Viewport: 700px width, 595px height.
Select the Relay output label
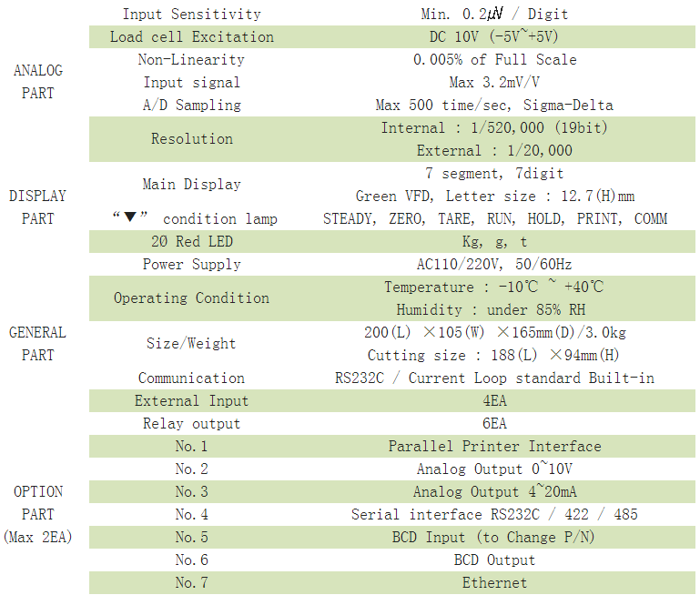tap(191, 423)
